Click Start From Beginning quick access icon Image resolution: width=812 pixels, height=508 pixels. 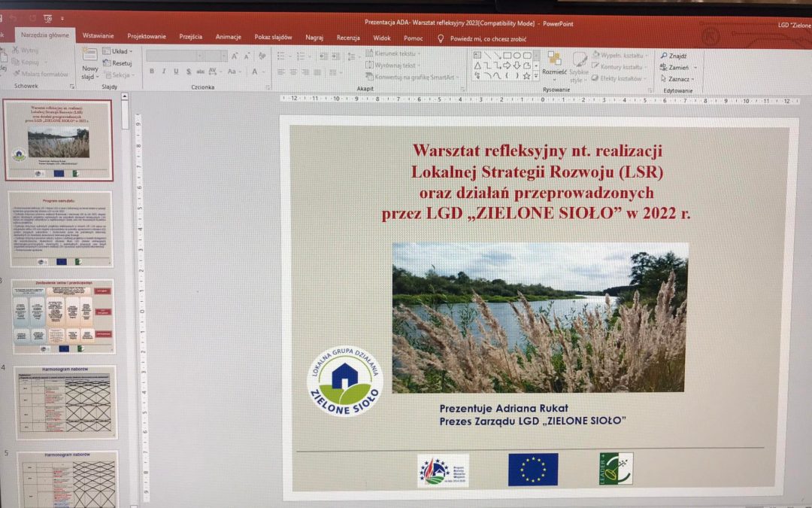coord(48,17)
